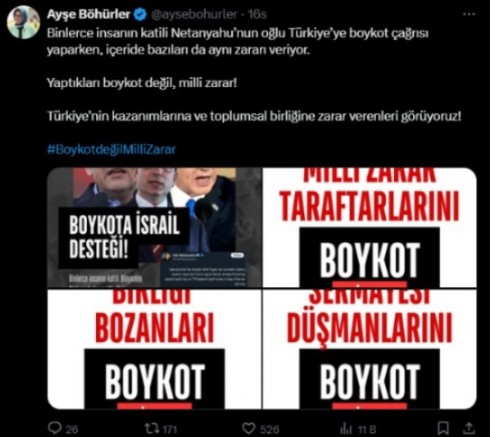Click the 16s timestamp

(257, 15)
